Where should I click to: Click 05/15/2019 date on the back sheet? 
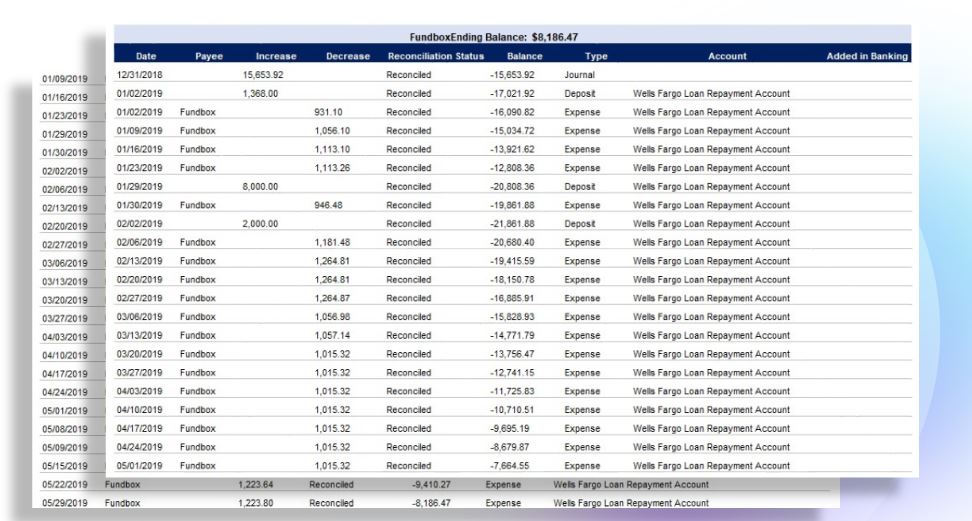pos(64,466)
